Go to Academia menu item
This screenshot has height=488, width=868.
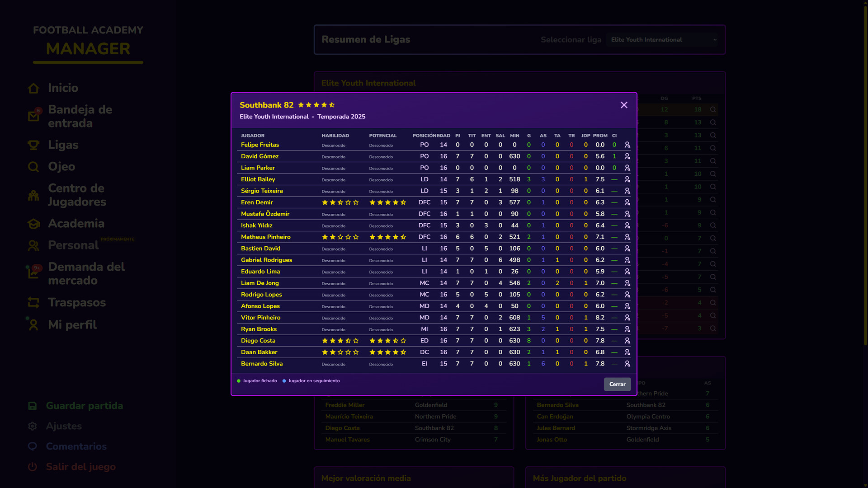point(76,223)
